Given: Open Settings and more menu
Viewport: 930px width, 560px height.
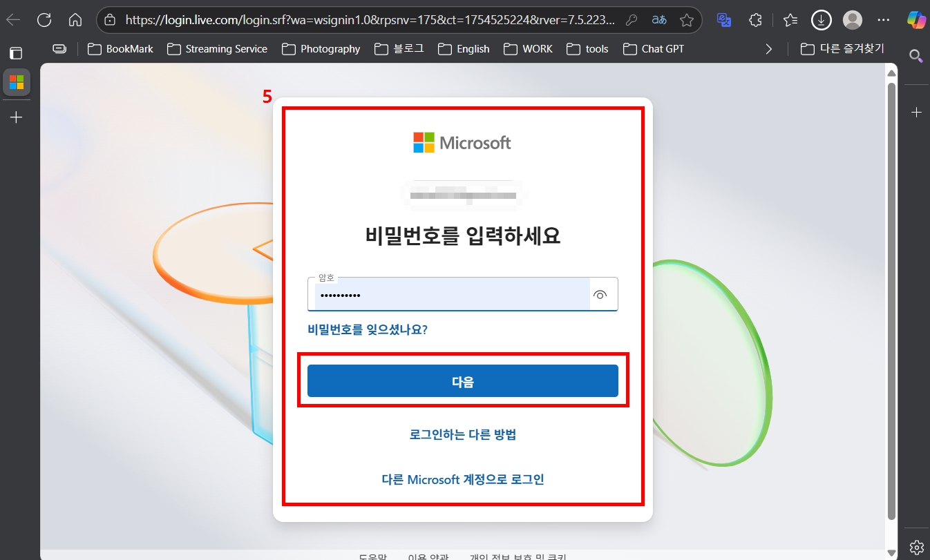Looking at the screenshot, I should coord(884,20).
